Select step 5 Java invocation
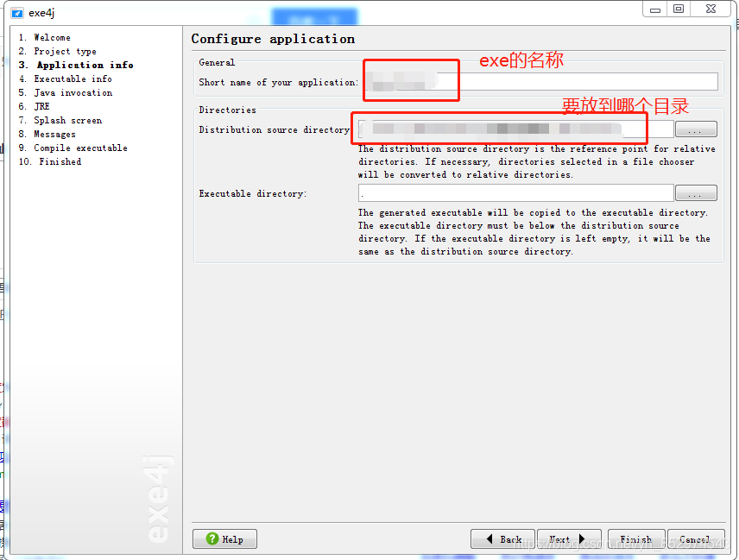This screenshot has height=560, width=739. 66,92
